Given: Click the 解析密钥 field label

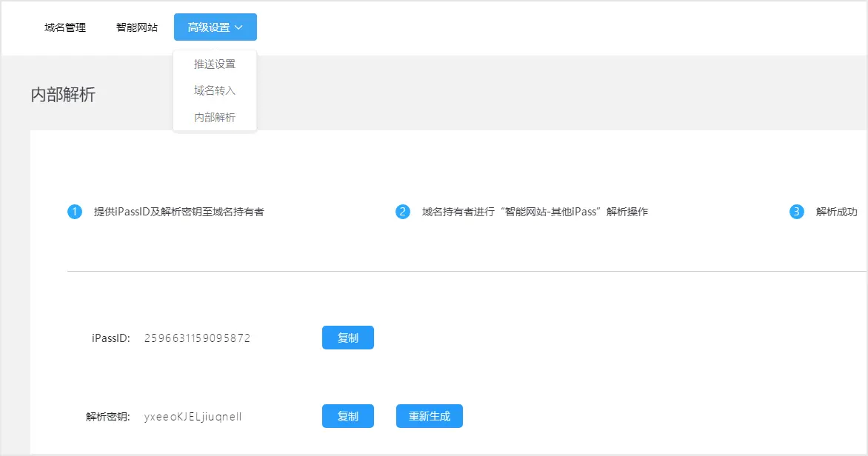Looking at the screenshot, I should [108, 417].
